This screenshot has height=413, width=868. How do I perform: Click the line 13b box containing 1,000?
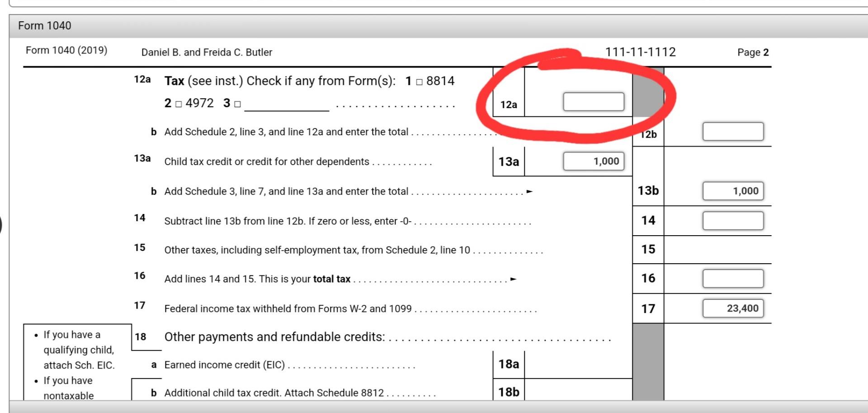click(732, 191)
